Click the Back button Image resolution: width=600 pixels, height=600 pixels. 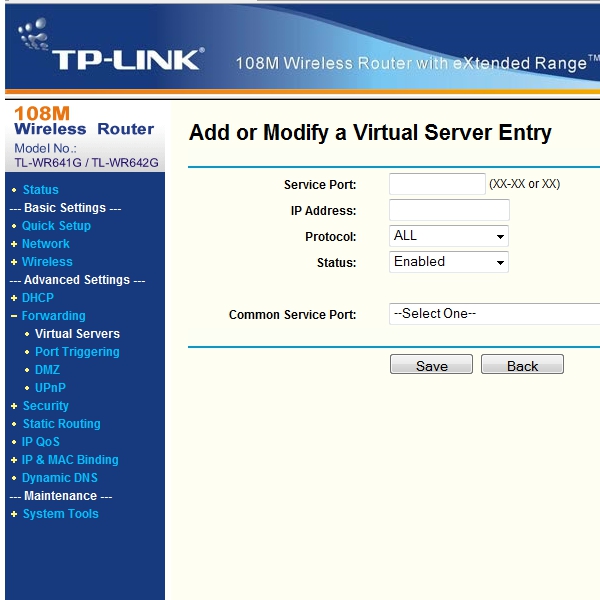[x=522, y=364]
